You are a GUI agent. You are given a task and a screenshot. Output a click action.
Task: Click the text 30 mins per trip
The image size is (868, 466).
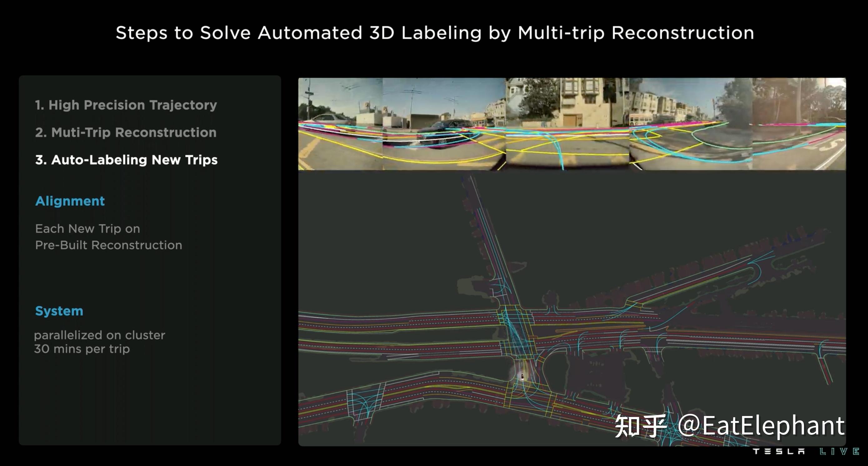[82, 349]
